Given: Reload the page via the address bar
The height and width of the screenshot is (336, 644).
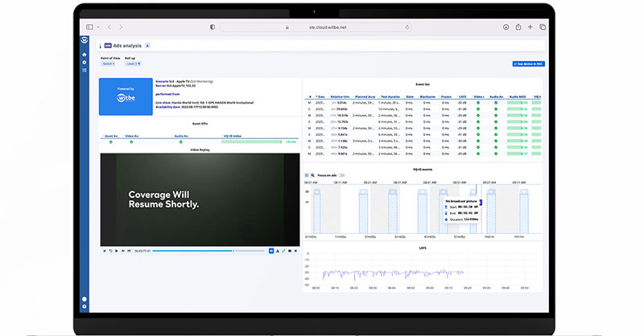Looking at the screenshot, I should click(x=407, y=27).
